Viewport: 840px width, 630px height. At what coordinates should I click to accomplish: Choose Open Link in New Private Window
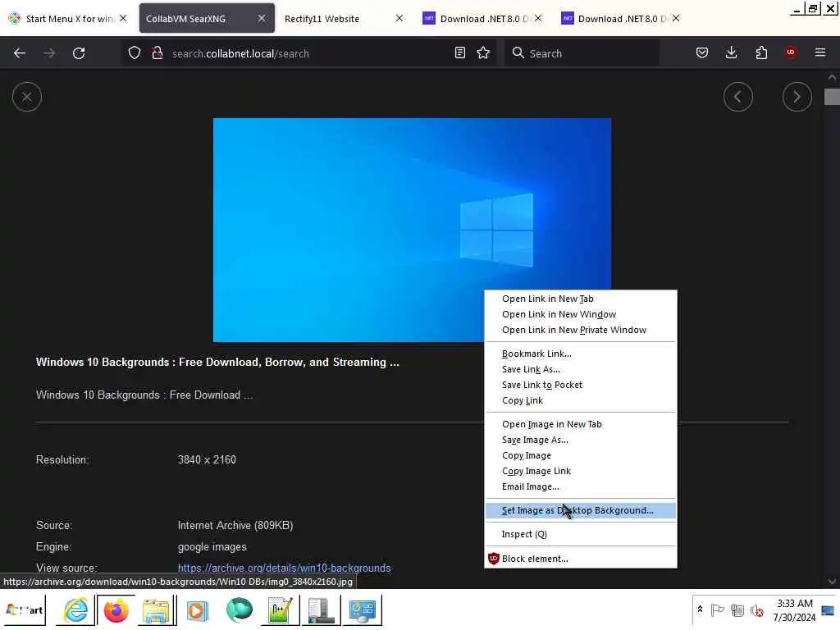pyautogui.click(x=580, y=330)
